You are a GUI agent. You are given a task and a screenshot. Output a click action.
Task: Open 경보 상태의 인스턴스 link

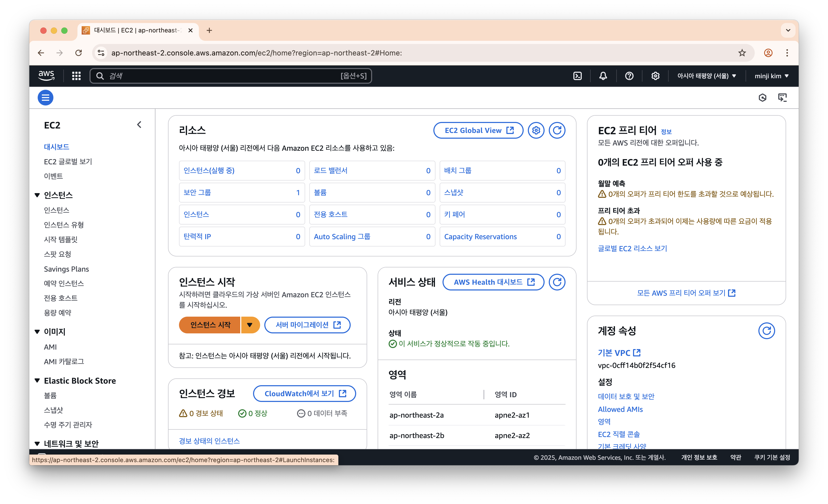(x=209, y=441)
